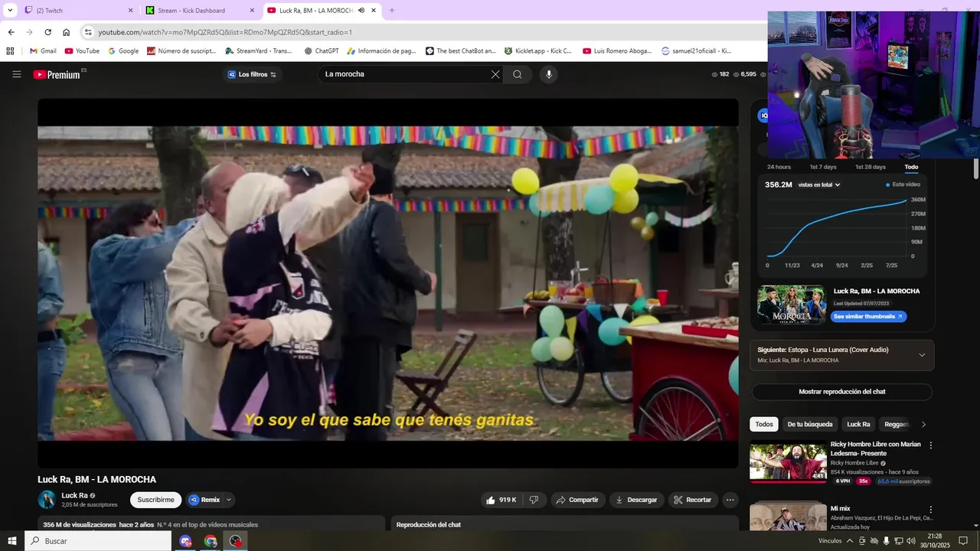Select the Todo stats range tab
Viewport: 980px width, 551px height.
coord(911,167)
